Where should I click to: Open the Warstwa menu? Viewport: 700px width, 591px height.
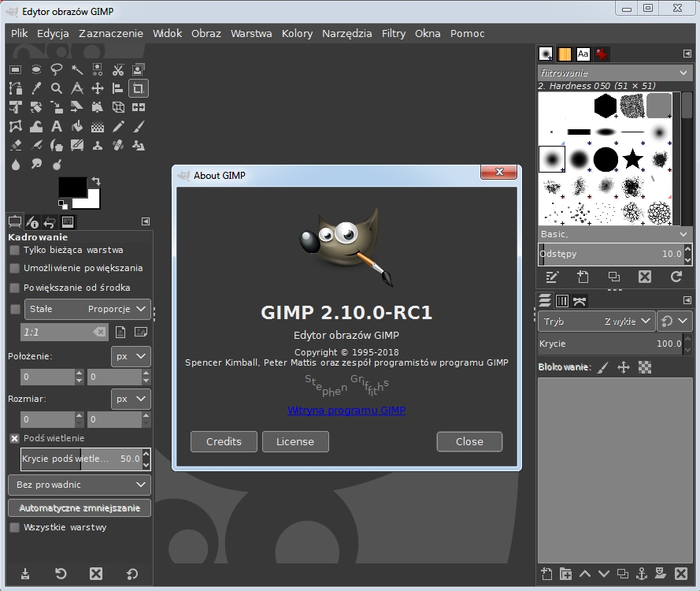251,33
